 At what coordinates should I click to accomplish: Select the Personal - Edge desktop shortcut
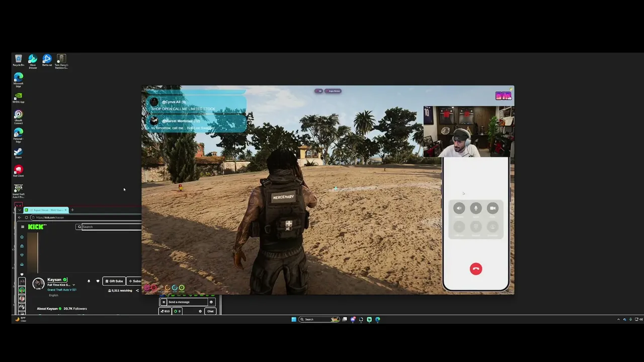point(19,135)
